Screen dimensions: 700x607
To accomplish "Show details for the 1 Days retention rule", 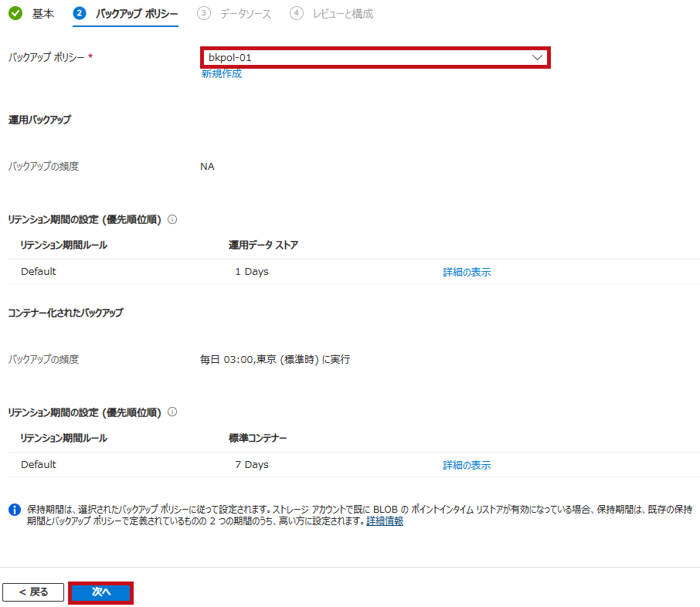I will click(x=467, y=272).
